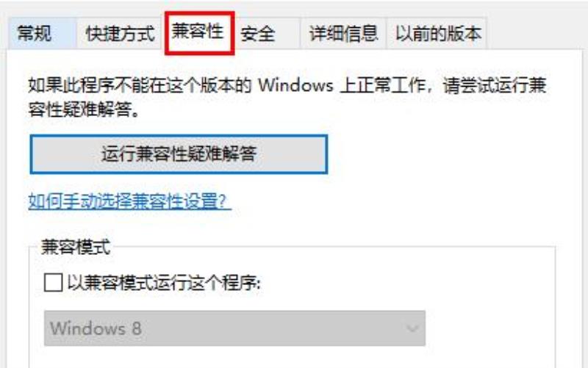
Task: Go to the 安全 tab
Action: [x=267, y=33]
